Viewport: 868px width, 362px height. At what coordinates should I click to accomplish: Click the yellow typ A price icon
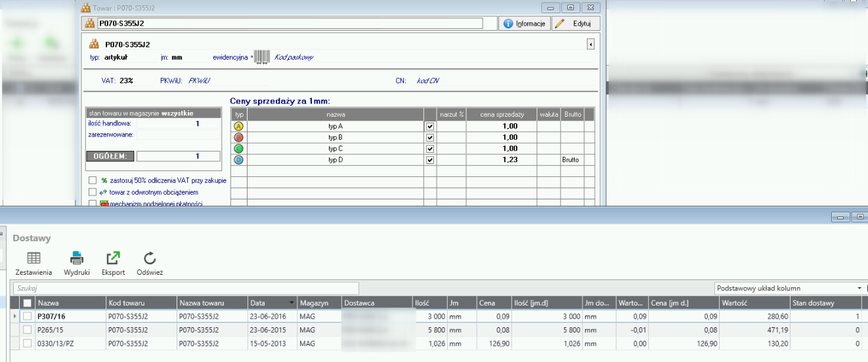(239, 127)
